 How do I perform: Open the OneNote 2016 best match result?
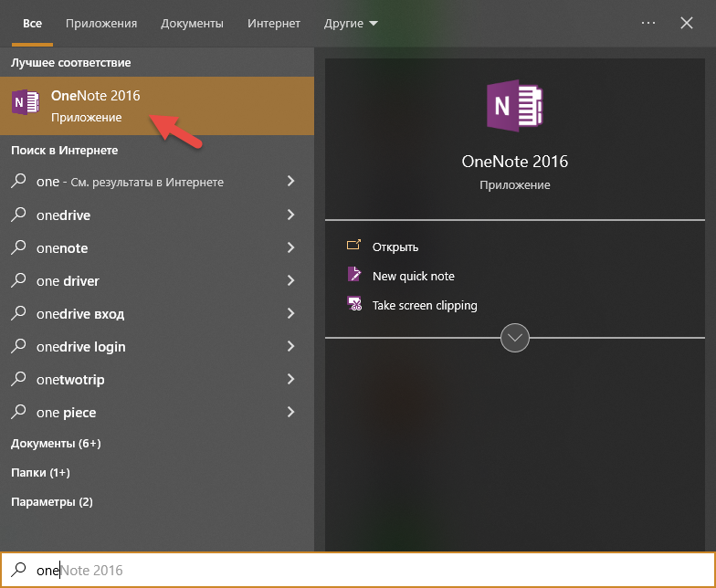157,106
